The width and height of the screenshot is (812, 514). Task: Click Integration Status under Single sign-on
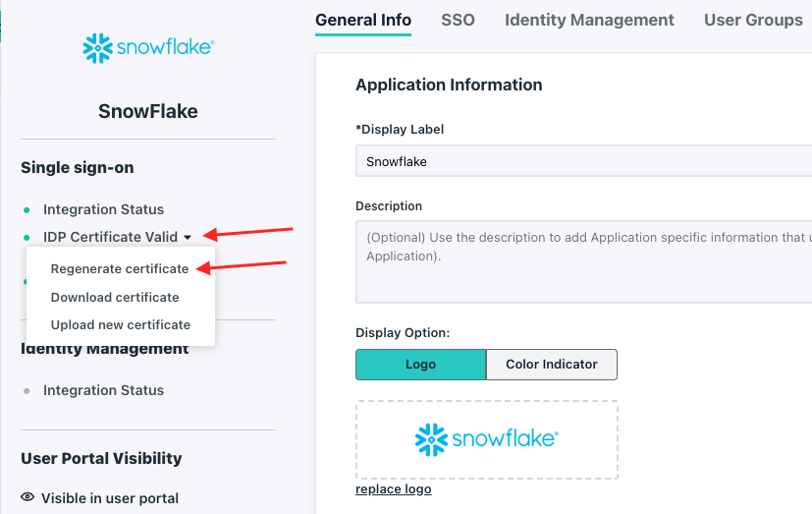[x=103, y=209]
